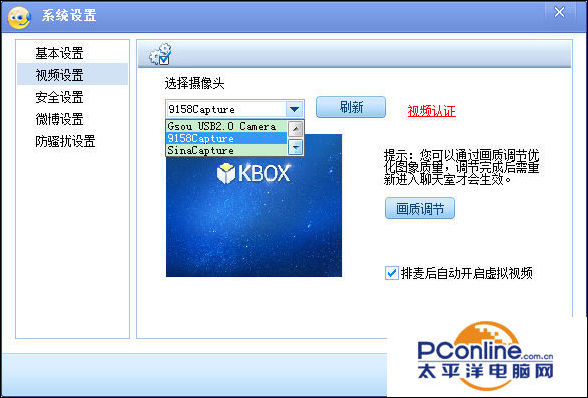Pick SinaCapture from the camera list

pyautogui.click(x=226, y=150)
